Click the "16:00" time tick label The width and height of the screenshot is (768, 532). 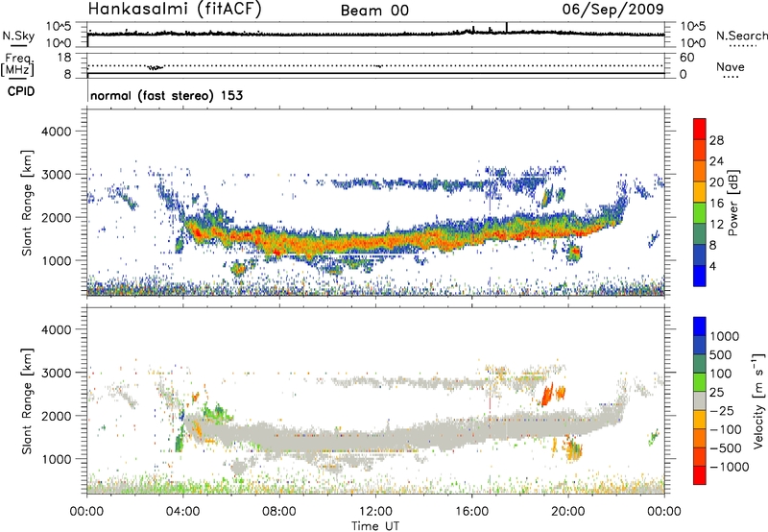[471, 512]
